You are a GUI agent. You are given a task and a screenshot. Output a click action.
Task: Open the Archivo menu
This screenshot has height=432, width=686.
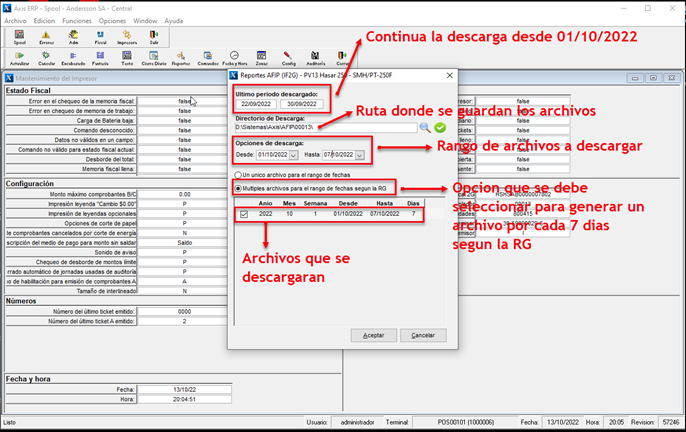pos(15,20)
